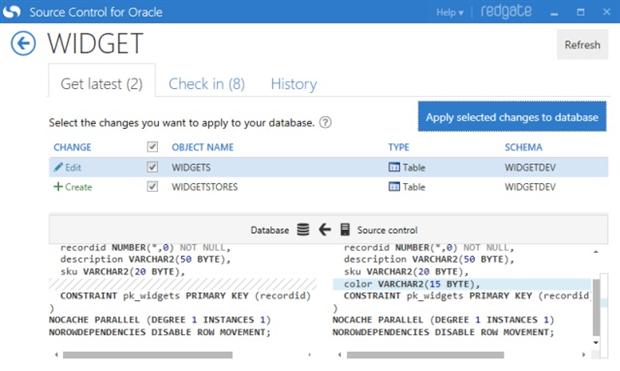The width and height of the screenshot is (620, 371).
Task: Uncheck the WIDGETS row checkbox
Action: [x=152, y=167]
